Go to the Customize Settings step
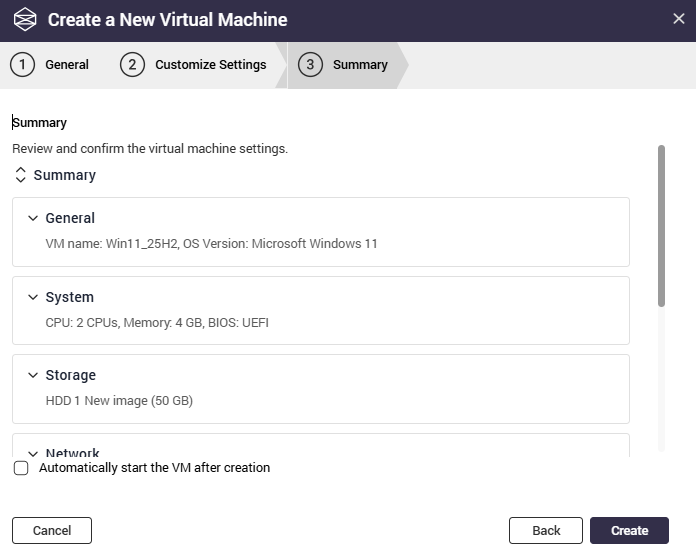Viewport: 696px width, 551px height. [x=210, y=65]
